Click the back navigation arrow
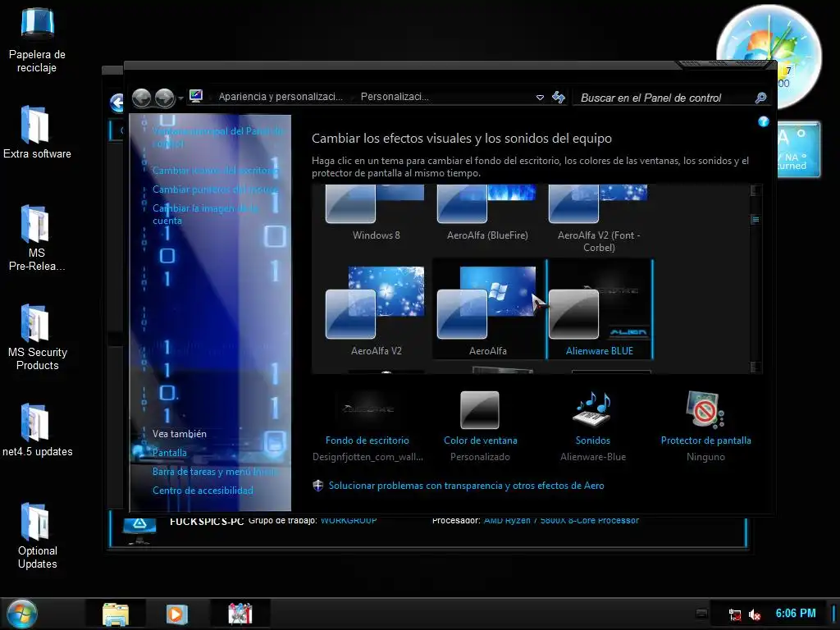Viewport: 840px width, 630px height. click(142, 98)
